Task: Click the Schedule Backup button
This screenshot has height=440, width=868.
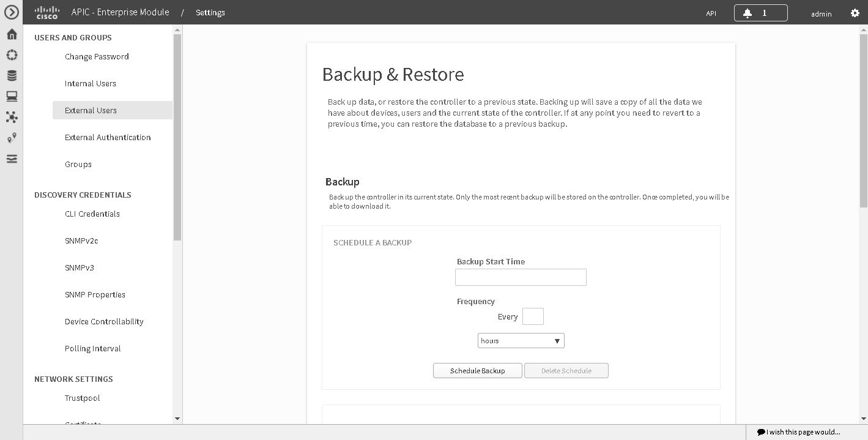Action: 477,371
